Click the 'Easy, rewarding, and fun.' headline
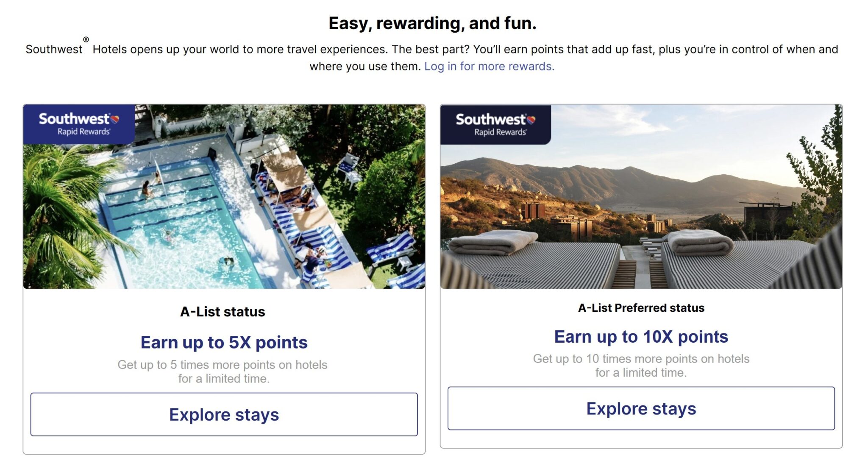 (x=432, y=23)
